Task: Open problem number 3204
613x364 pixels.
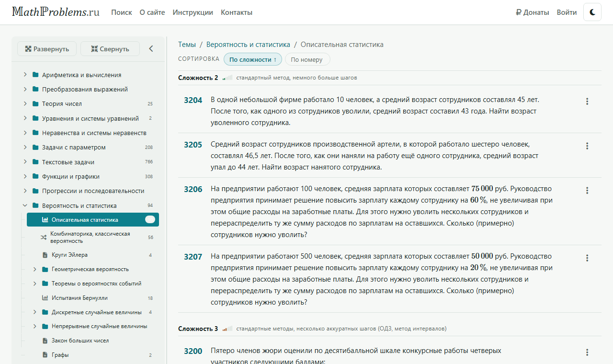Action: click(x=193, y=100)
